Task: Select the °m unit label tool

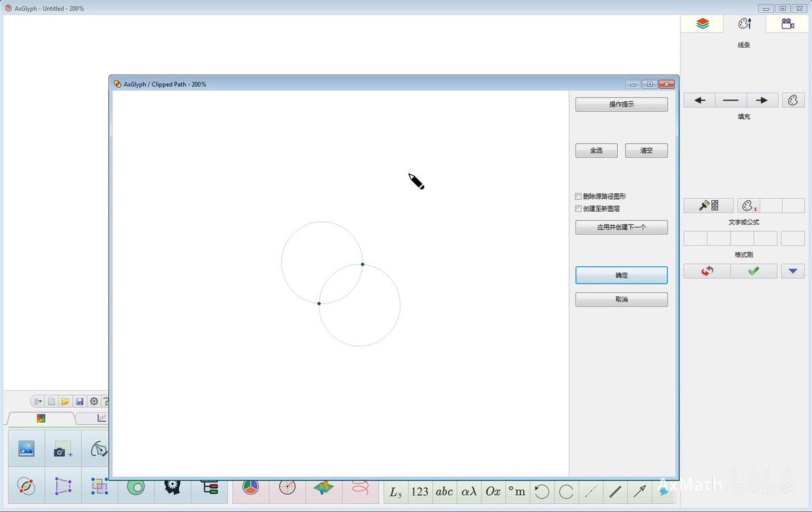Action: [517, 492]
